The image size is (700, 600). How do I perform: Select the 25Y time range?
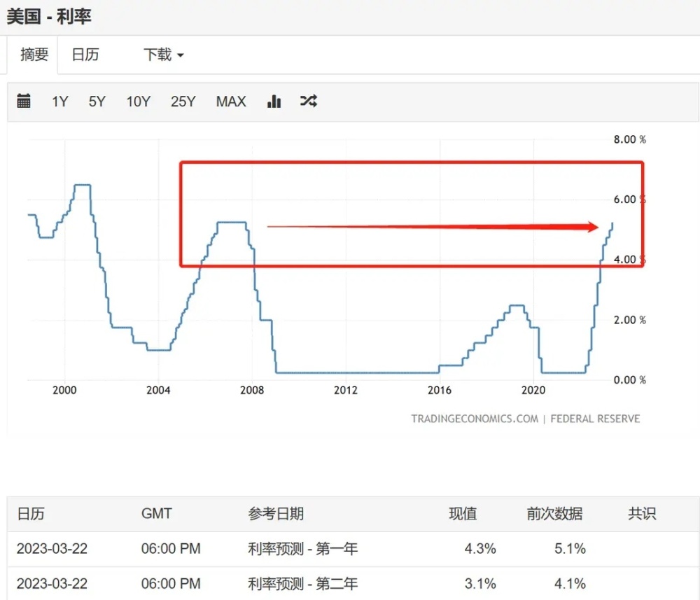pos(183,102)
